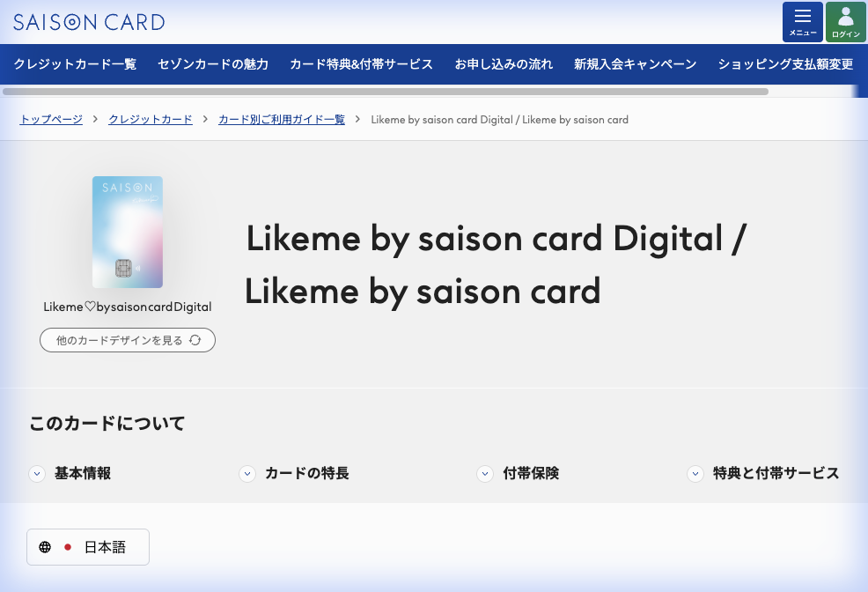Screen dimensions: 868x592
Task: Click the カード別ご利用ガイド一覧 breadcrumb link
Action: pos(281,119)
